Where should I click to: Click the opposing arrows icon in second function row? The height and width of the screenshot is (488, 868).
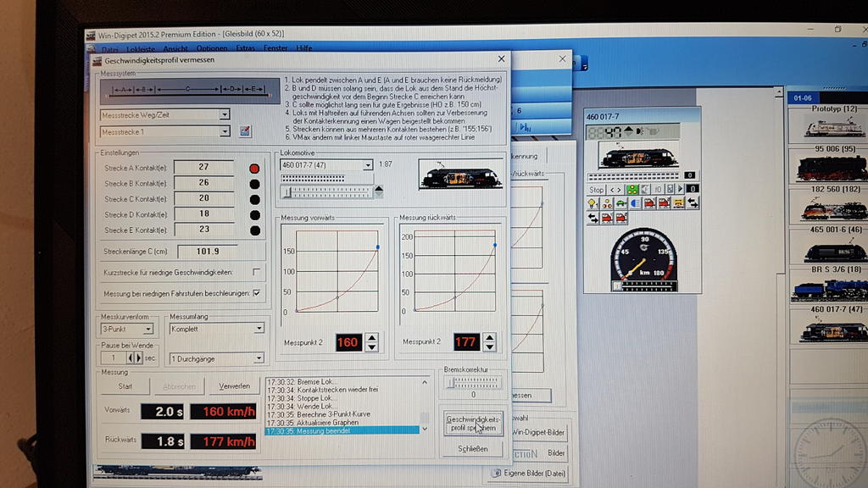(593, 218)
